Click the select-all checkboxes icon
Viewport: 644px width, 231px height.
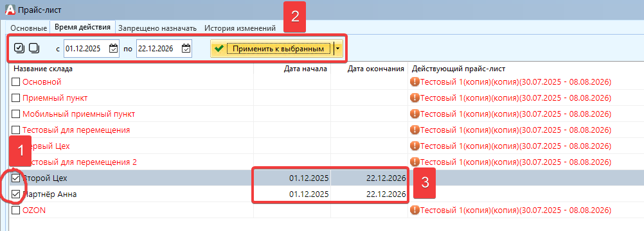[19, 48]
